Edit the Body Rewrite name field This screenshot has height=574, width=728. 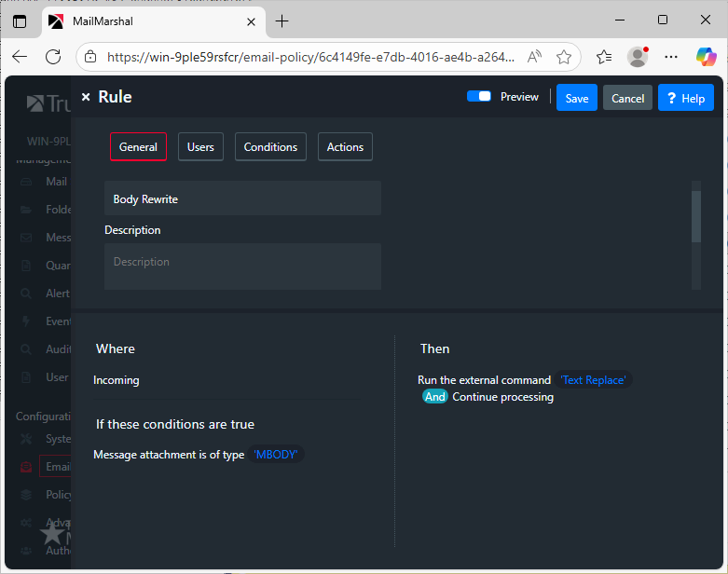pyautogui.click(x=242, y=198)
